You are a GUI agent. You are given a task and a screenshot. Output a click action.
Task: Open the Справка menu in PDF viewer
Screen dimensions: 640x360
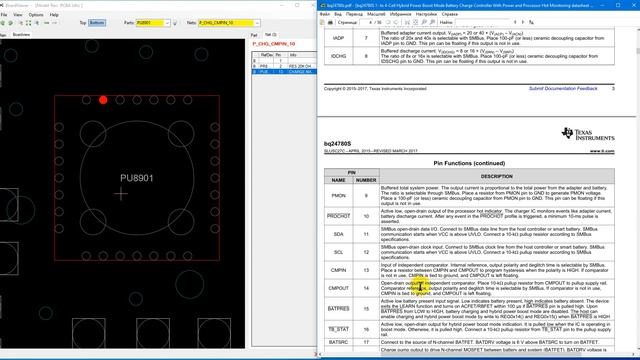click(x=449, y=14)
